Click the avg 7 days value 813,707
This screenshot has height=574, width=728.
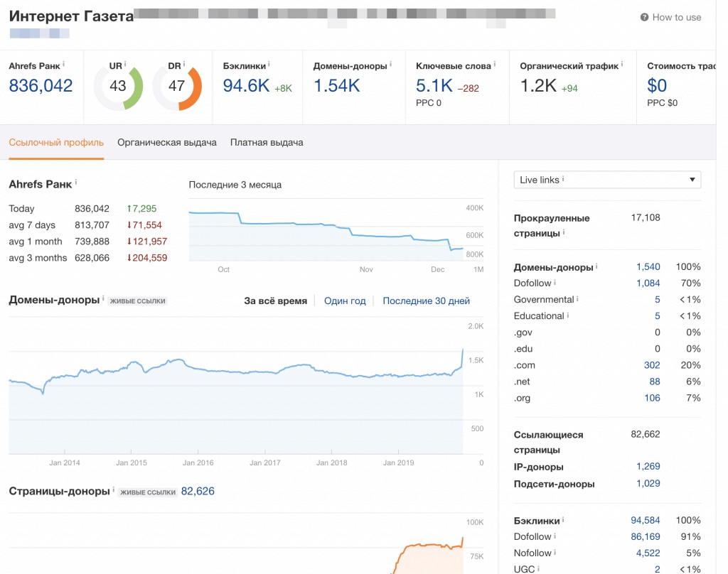92,225
